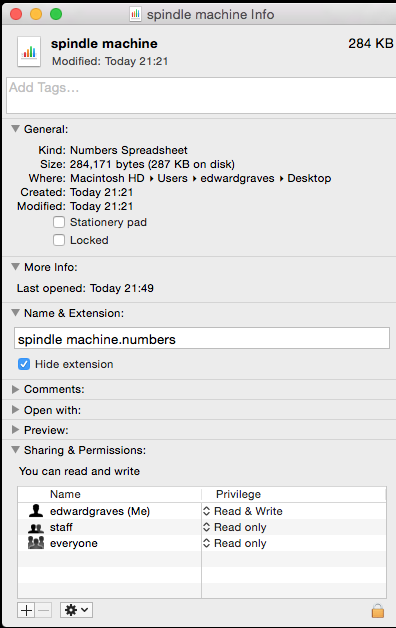Image resolution: width=396 pixels, height=628 pixels.
Task: Click the green zoom window button
Action: click(x=56, y=14)
